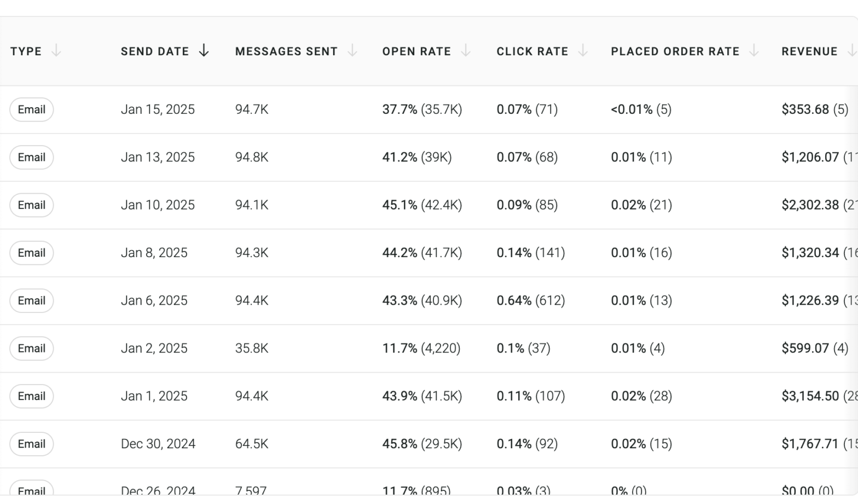The height and width of the screenshot is (504, 858).
Task: Select the Email badge in the Dec 30 row
Action: (x=31, y=444)
